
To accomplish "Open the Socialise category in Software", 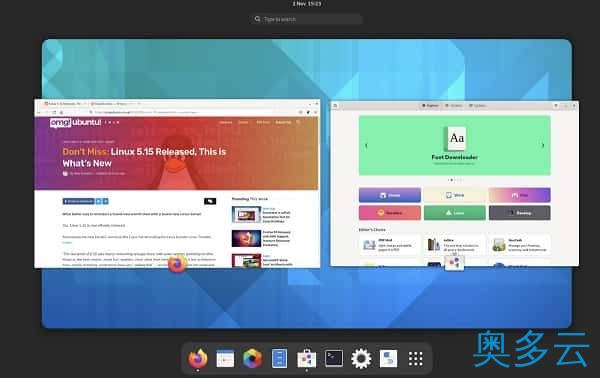I will (x=390, y=213).
